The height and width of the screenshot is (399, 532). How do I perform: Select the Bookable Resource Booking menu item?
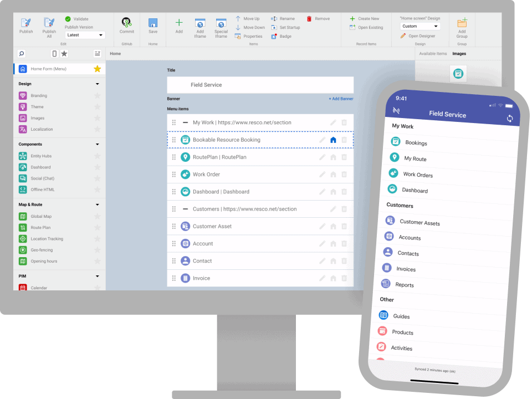[260, 140]
